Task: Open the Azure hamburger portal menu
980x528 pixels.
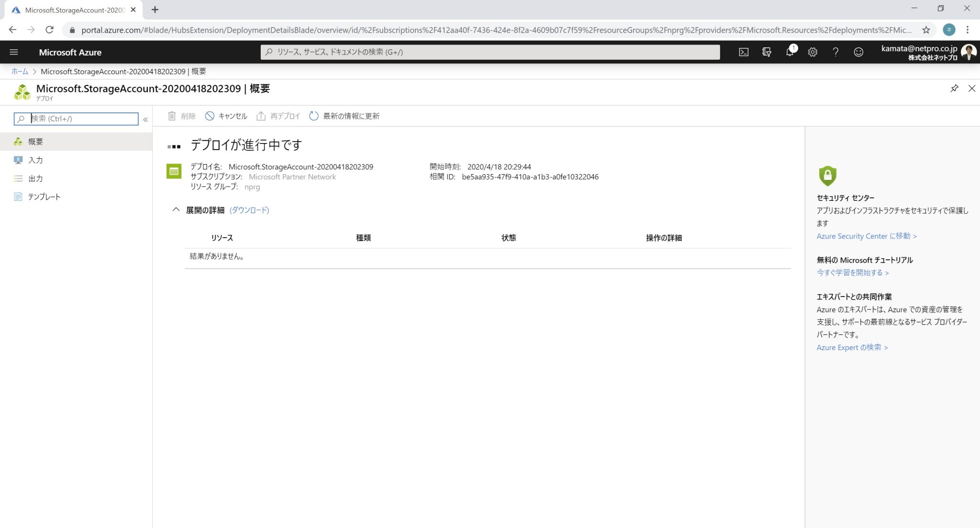Action: (x=14, y=52)
